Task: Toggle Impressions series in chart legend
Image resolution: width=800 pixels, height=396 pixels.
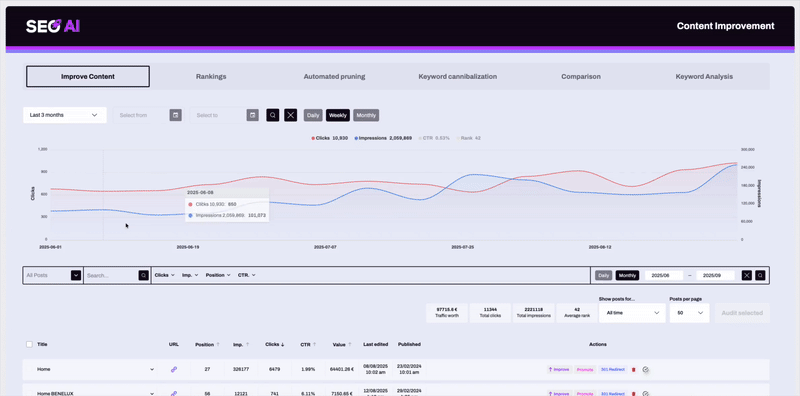Action: (x=383, y=138)
